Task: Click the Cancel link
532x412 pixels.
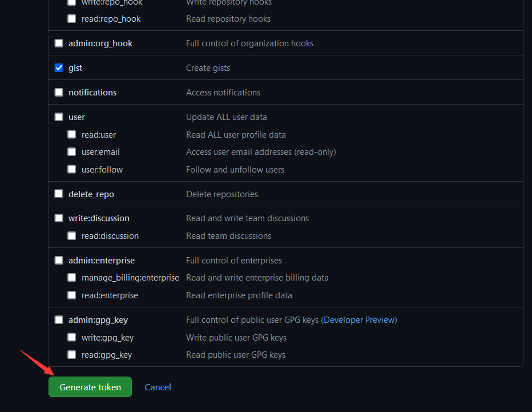Action: (158, 387)
